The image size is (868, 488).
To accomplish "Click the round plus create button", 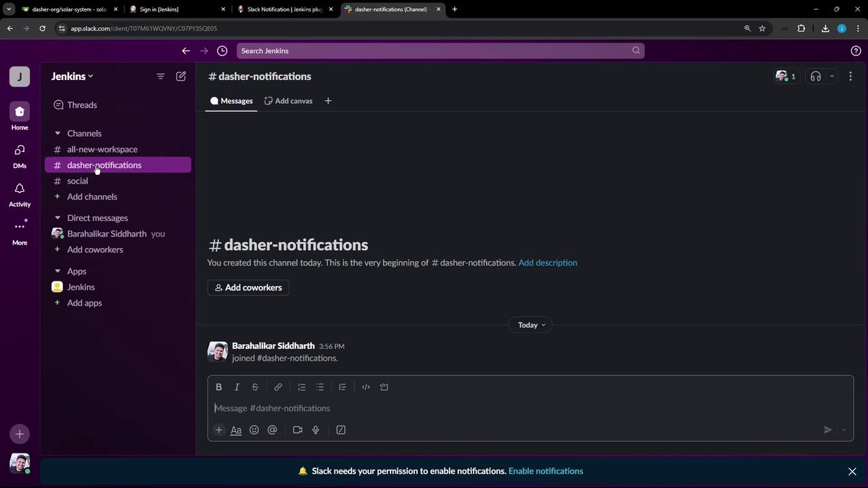I will (20, 434).
